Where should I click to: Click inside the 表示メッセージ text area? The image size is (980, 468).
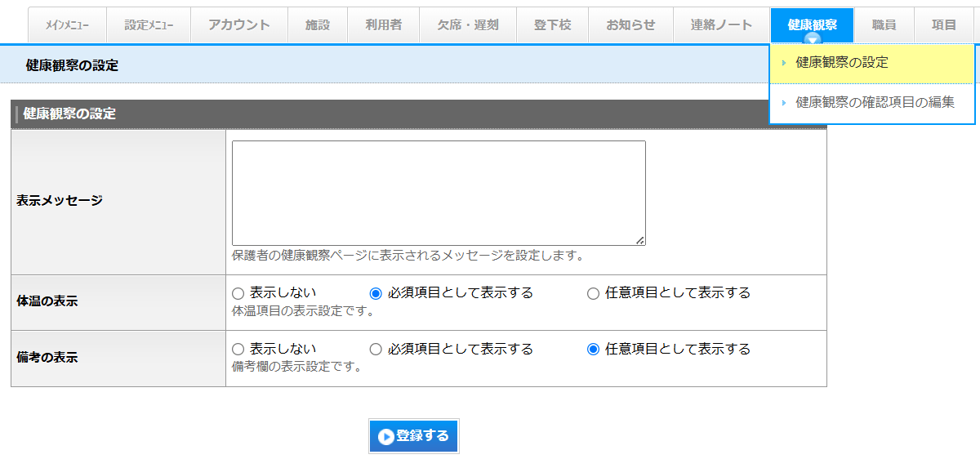[x=439, y=193]
